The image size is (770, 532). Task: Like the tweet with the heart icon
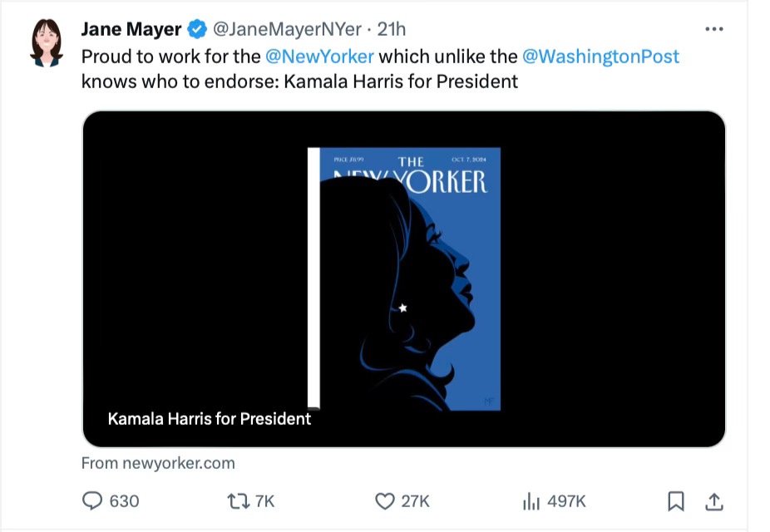point(384,500)
